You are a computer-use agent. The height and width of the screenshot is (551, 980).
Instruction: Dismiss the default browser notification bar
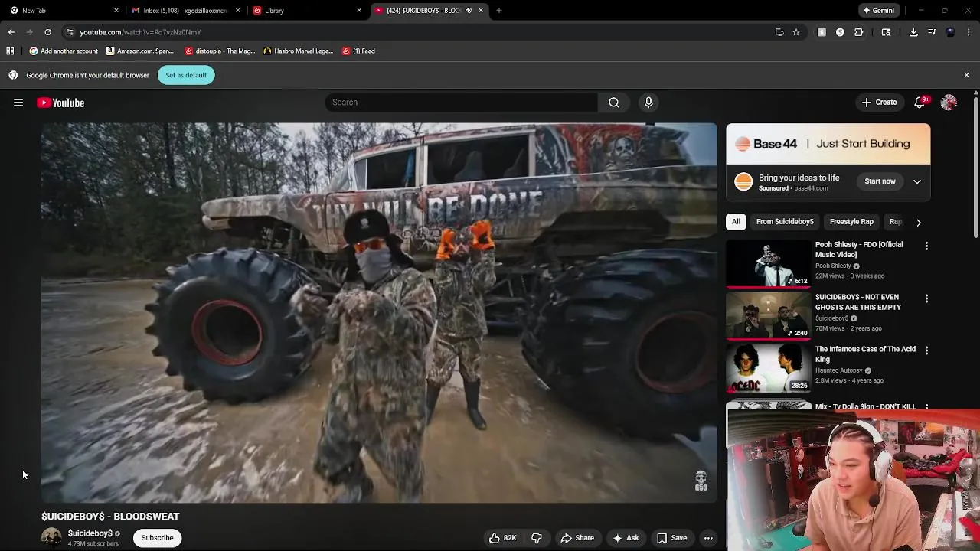(966, 75)
